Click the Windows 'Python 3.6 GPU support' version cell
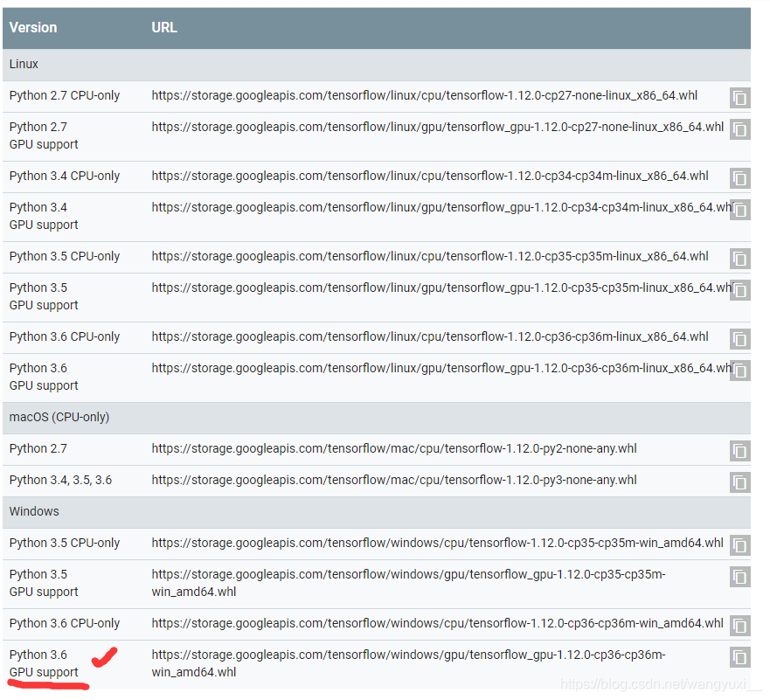This screenshot has height=700, width=770. pyautogui.click(x=44, y=663)
